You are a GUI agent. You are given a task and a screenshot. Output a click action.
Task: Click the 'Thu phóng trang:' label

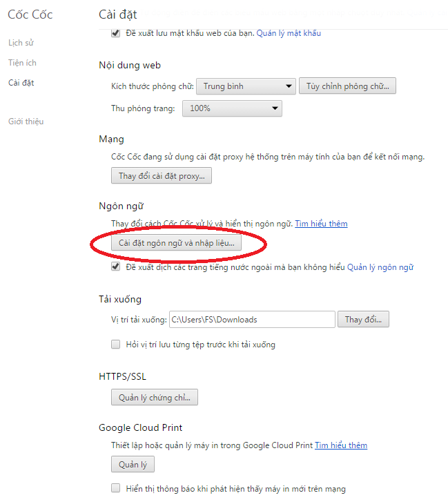[143, 108]
